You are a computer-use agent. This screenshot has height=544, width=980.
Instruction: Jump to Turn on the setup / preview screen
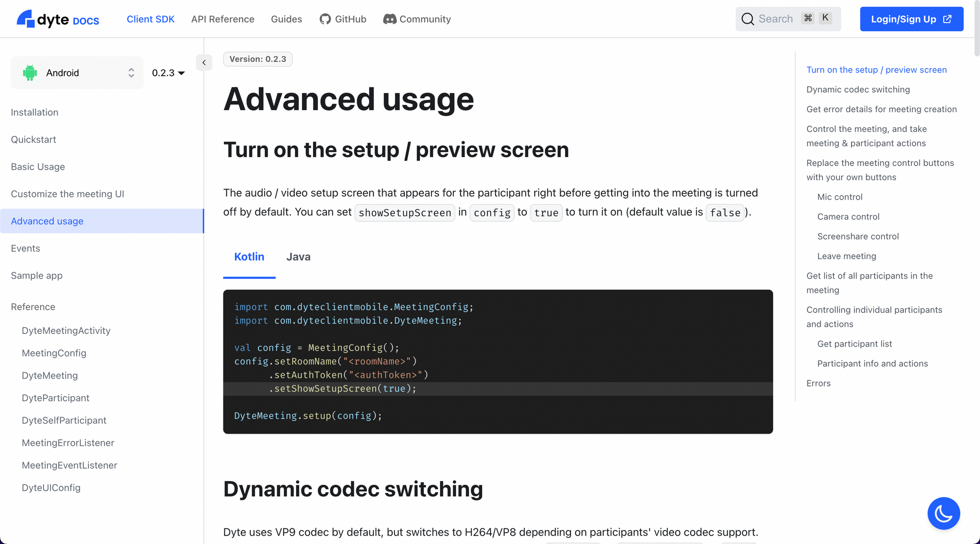click(876, 70)
